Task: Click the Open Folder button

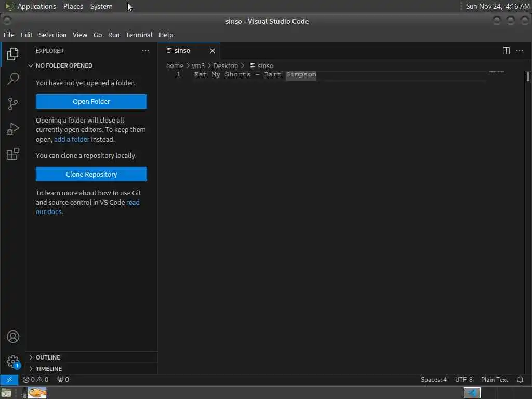Action: 91,101
